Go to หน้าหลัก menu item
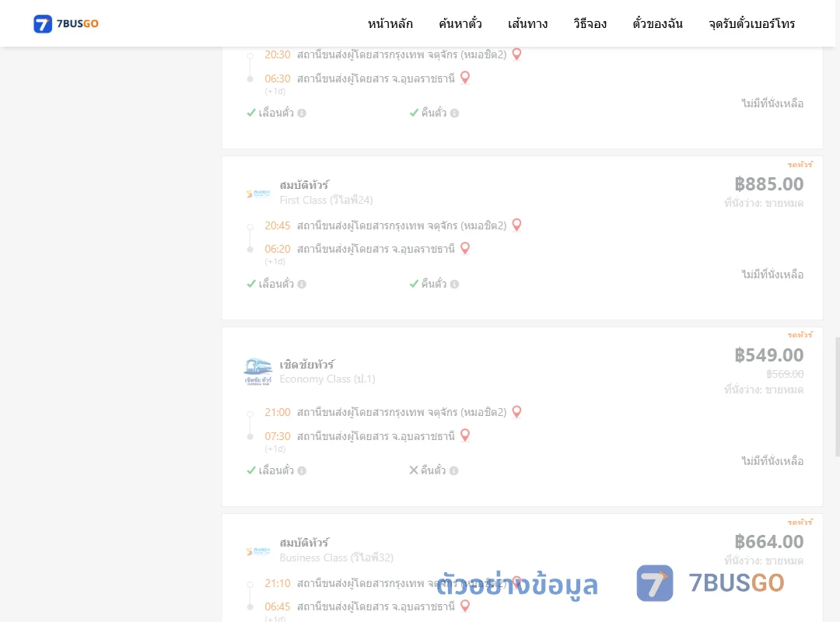This screenshot has height=622, width=840. point(390,23)
